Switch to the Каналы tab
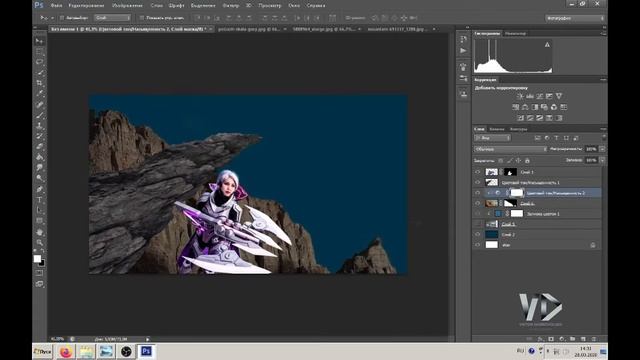Image resolution: width=640 pixels, height=360 pixels. (497, 129)
